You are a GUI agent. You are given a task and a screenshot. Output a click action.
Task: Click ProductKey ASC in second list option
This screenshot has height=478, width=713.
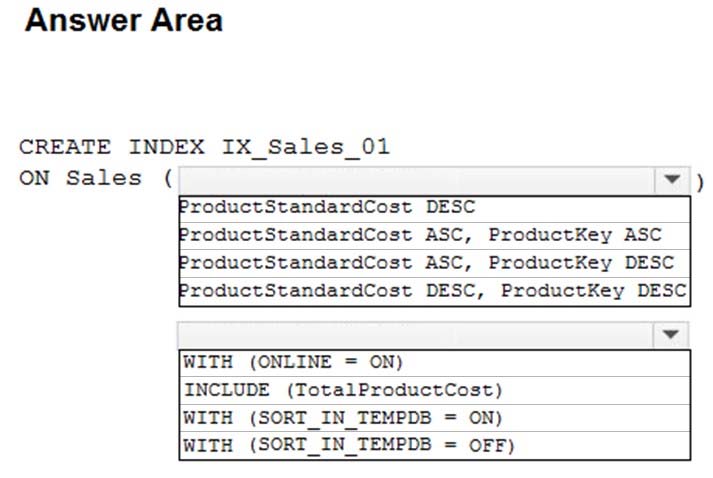click(575, 236)
